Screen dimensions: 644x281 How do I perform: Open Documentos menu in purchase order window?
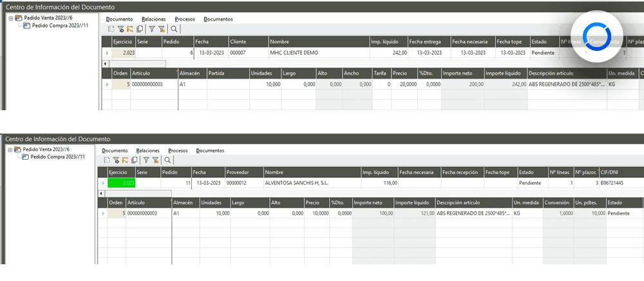tap(211, 151)
